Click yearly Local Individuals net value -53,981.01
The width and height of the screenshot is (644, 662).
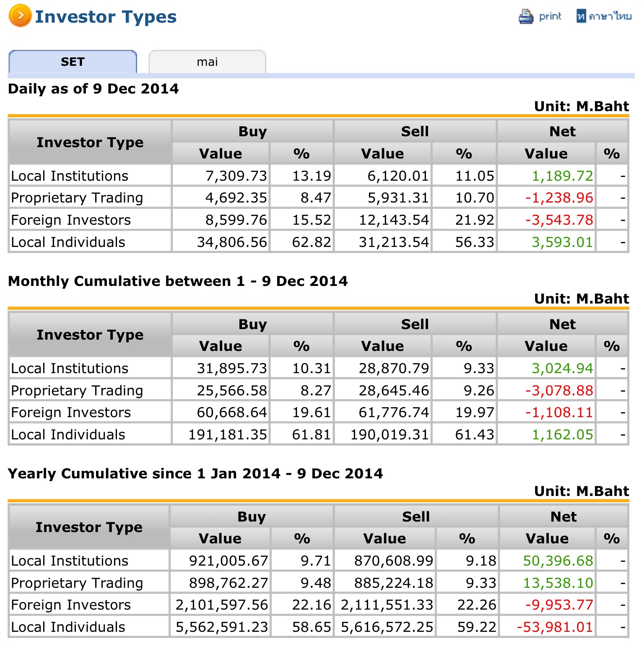555,627
